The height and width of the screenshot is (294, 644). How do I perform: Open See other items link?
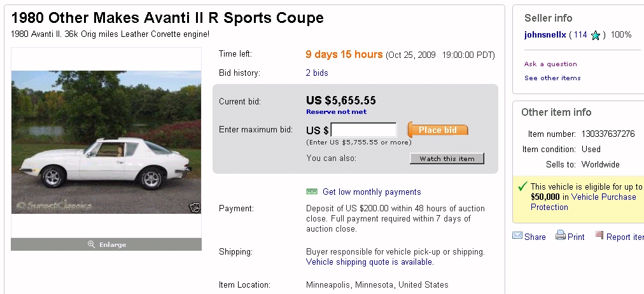tap(552, 78)
